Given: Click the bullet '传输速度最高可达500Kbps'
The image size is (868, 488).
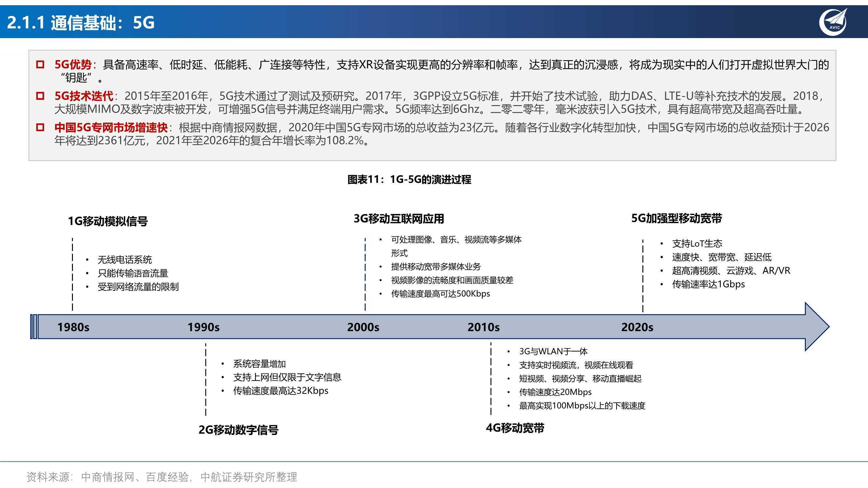Looking at the screenshot, I should coord(441,294).
